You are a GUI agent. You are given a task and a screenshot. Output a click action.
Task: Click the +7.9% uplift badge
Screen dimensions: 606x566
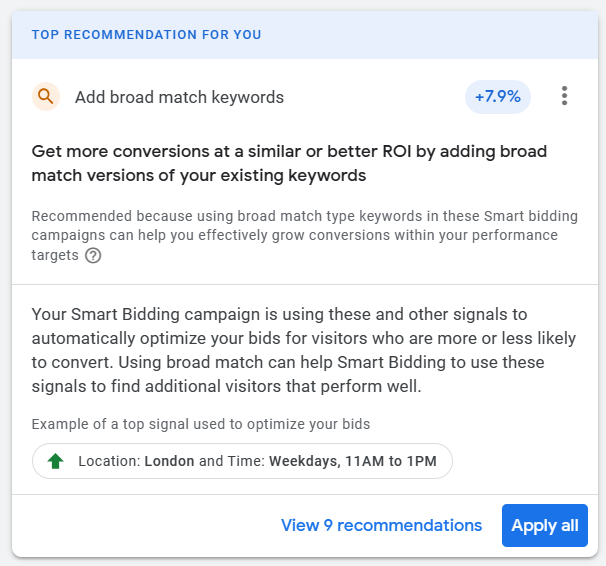pyautogui.click(x=498, y=97)
